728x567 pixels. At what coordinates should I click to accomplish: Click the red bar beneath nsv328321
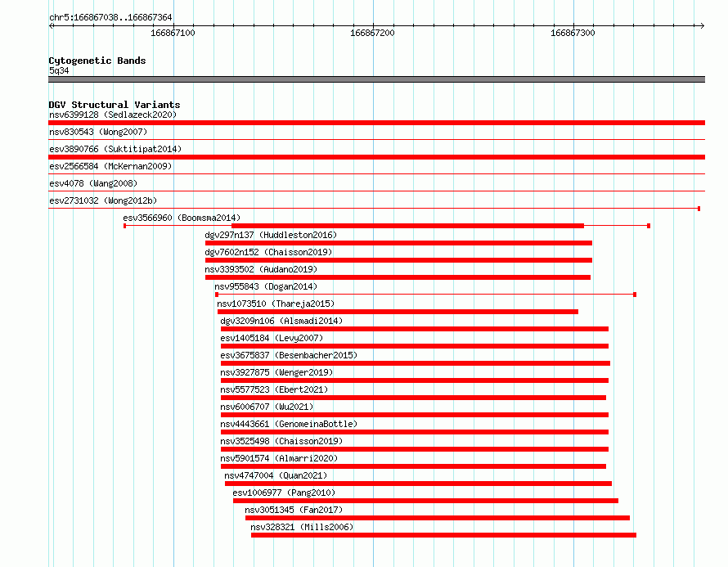click(x=443, y=535)
